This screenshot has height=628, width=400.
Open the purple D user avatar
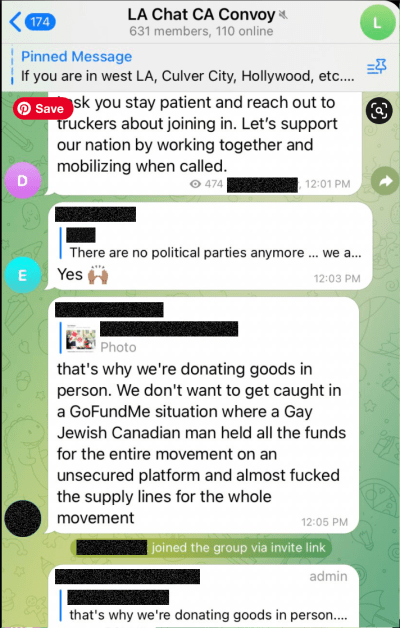tap(23, 180)
